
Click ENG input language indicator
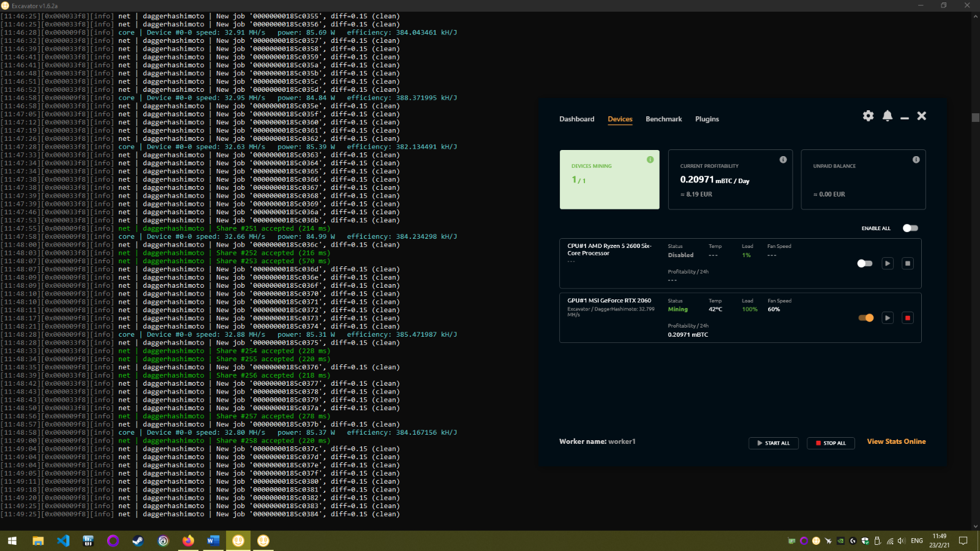917,541
